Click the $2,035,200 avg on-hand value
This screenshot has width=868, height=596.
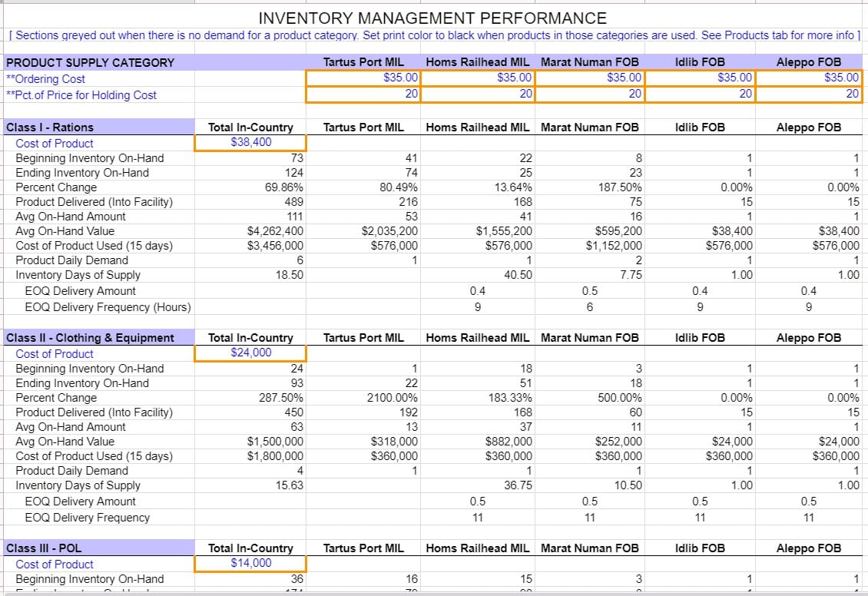pos(389,230)
